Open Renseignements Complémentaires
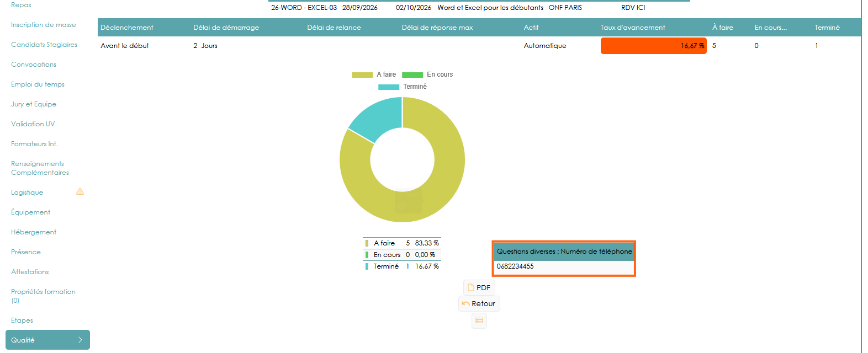The image size is (868, 353). coord(40,168)
